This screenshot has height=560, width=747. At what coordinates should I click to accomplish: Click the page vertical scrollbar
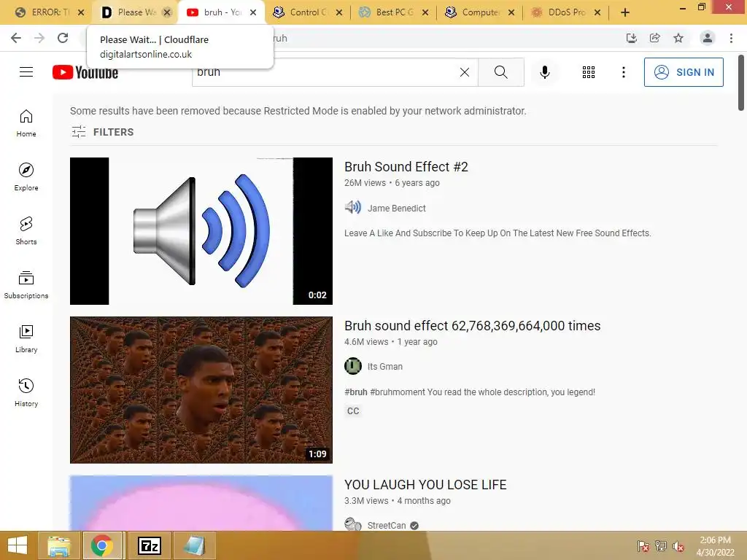coord(741,82)
